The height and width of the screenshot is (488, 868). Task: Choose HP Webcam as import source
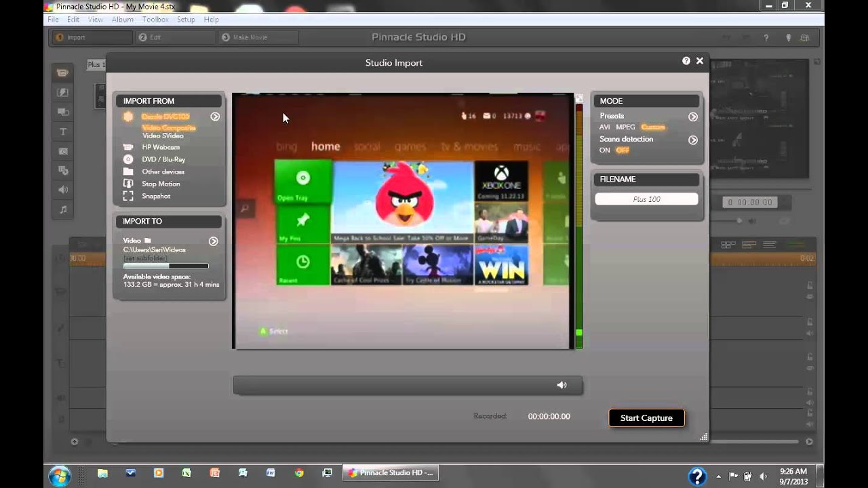pos(161,147)
